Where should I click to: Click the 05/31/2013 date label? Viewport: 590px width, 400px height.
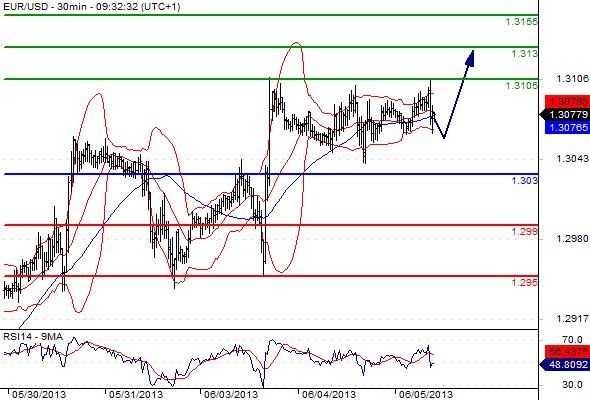[x=136, y=394]
